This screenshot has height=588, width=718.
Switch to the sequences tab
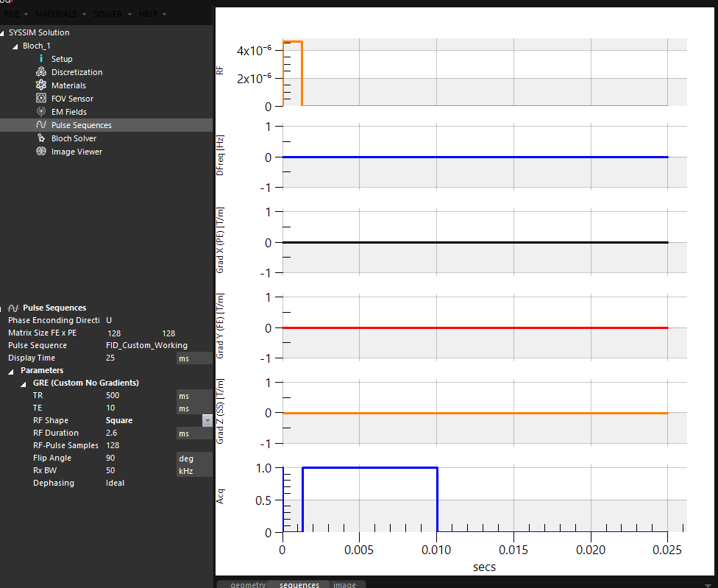coord(299,585)
